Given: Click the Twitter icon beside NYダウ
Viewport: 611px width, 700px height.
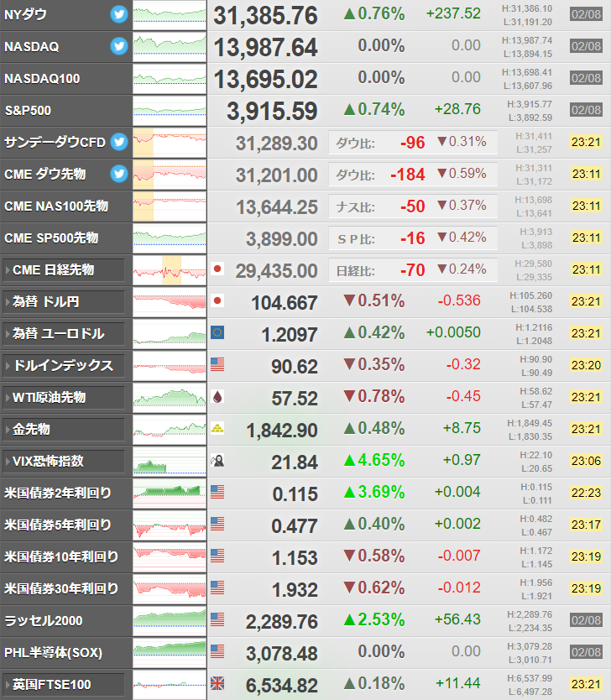Looking at the screenshot, I should point(119,15).
